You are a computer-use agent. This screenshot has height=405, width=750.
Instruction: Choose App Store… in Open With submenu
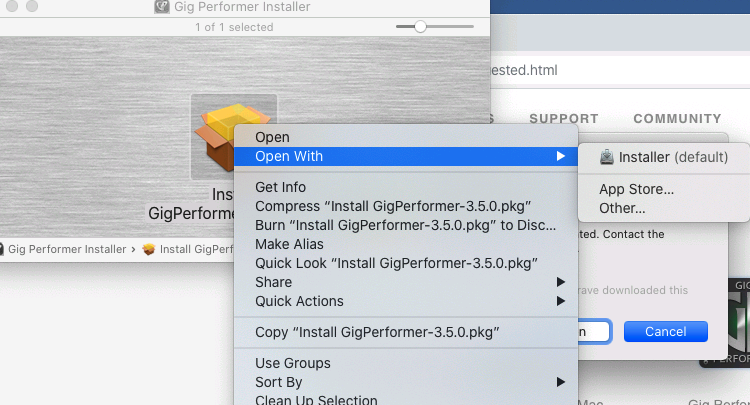pos(664,189)
